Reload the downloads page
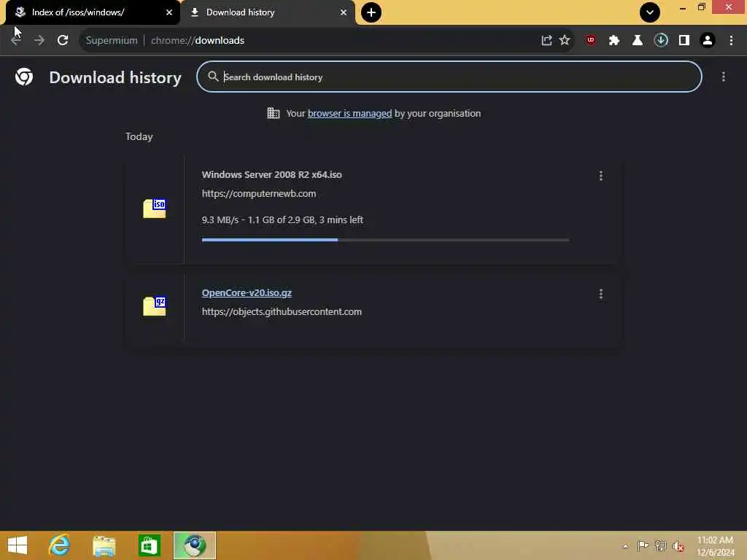The image size is (747, 560). (63, 41)
